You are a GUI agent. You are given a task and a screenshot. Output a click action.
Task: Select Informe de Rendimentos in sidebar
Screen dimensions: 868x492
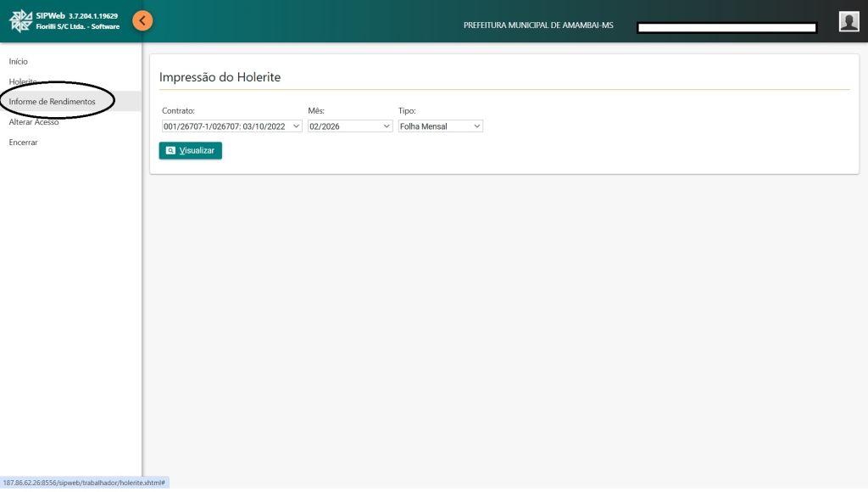[x=53, y=102]
